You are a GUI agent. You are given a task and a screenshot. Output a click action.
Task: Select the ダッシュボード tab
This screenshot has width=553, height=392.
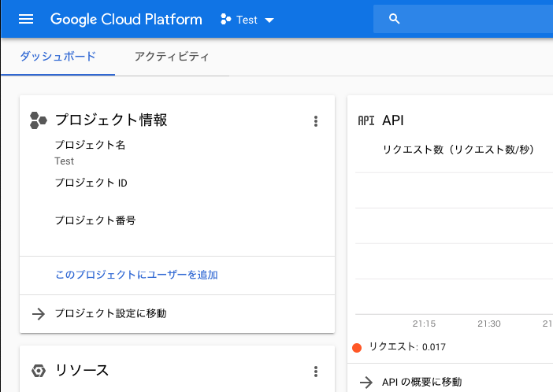(x=58, y=57)
